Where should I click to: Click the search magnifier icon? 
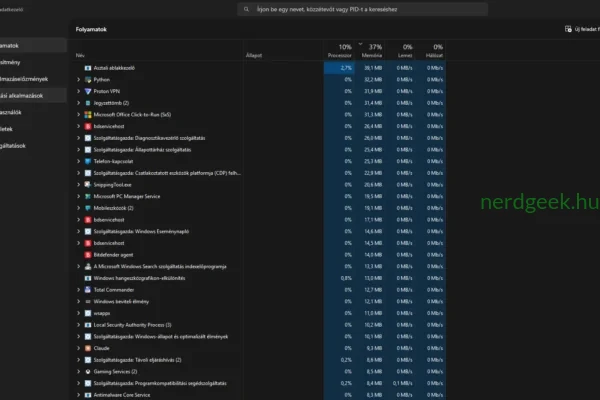click(246, 9)
